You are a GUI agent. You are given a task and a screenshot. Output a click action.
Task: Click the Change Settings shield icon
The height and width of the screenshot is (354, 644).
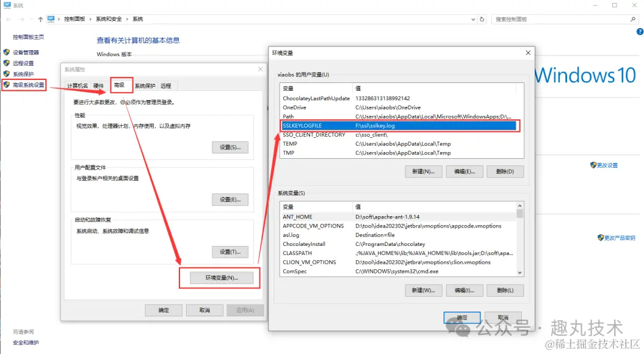pos(593,165)
